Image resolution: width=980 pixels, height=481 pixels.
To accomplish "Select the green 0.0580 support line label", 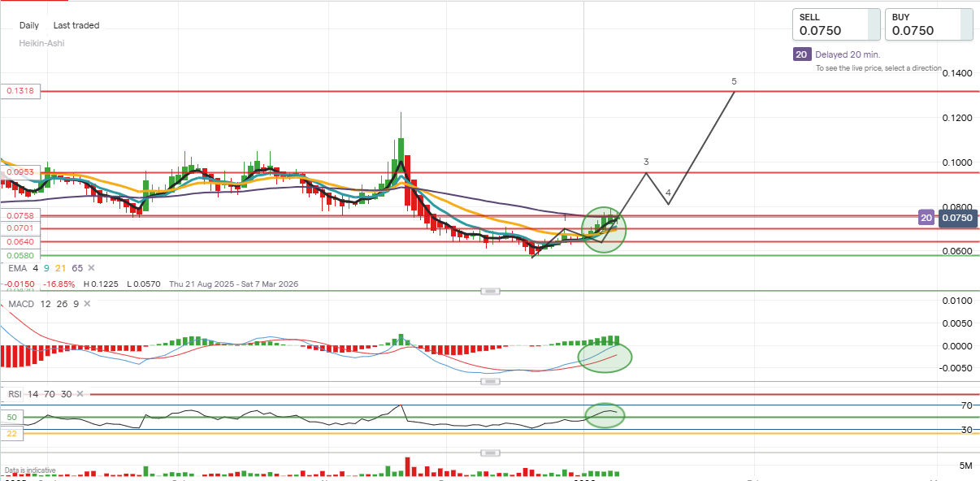I will tap(20, 255).
